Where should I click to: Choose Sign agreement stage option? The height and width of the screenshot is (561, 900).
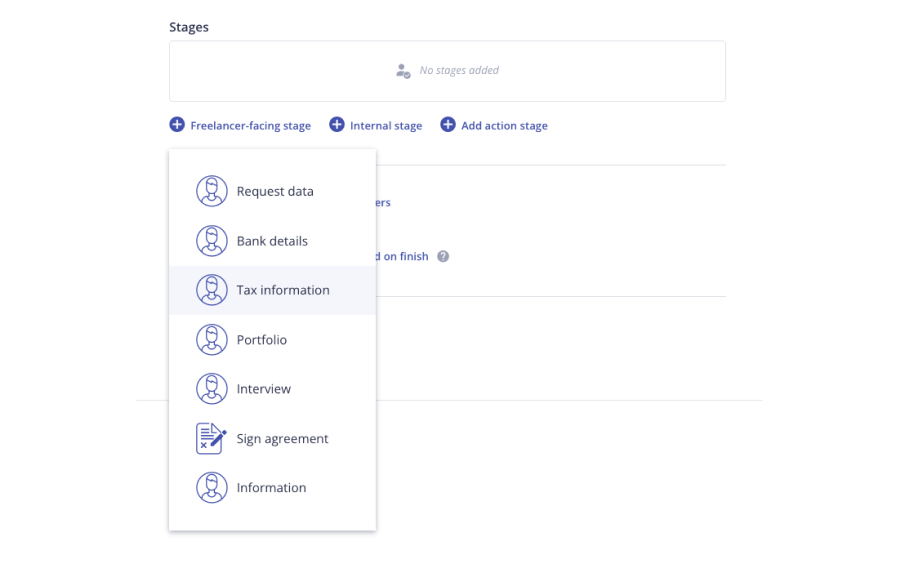click(273, 438)
